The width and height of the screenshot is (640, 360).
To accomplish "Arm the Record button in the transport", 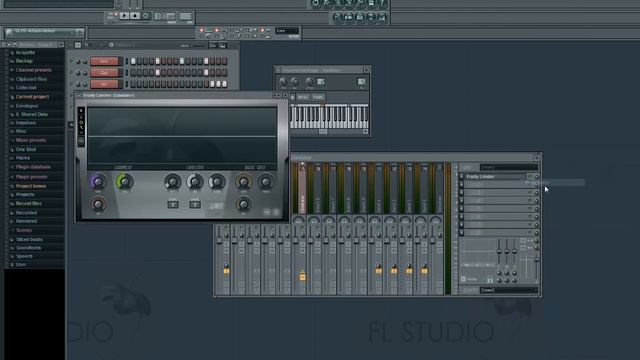I will (x=145, y=16).
